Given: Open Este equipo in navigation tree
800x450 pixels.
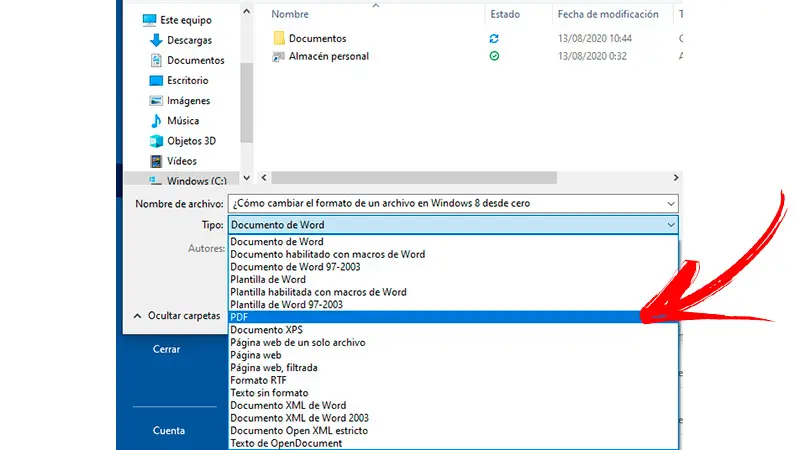Looking at the screenshot, I should click(x=186, y=20).
